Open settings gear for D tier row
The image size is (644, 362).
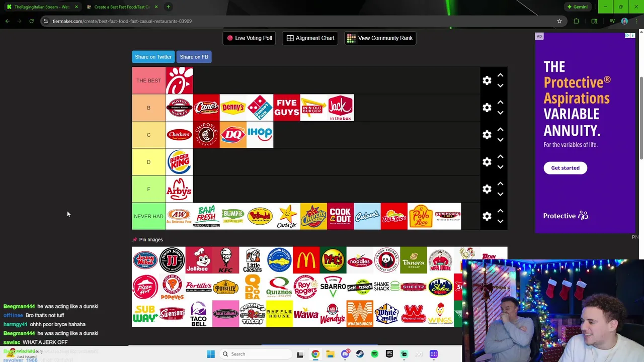(487, 162)
